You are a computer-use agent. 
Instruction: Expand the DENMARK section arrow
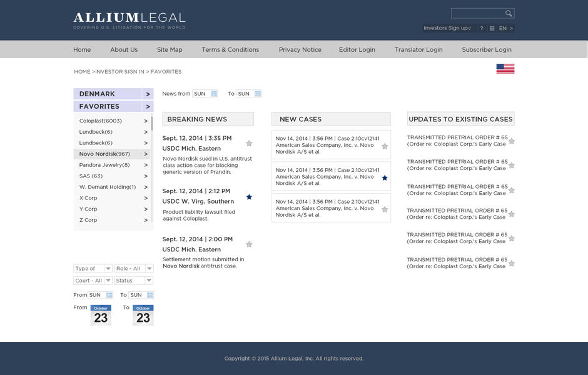coord(148,94)
